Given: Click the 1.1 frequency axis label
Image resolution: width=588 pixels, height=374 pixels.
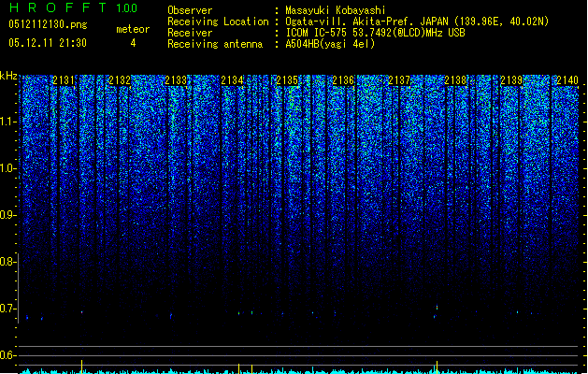Looking at the screenshot, I should coord(8,122).
